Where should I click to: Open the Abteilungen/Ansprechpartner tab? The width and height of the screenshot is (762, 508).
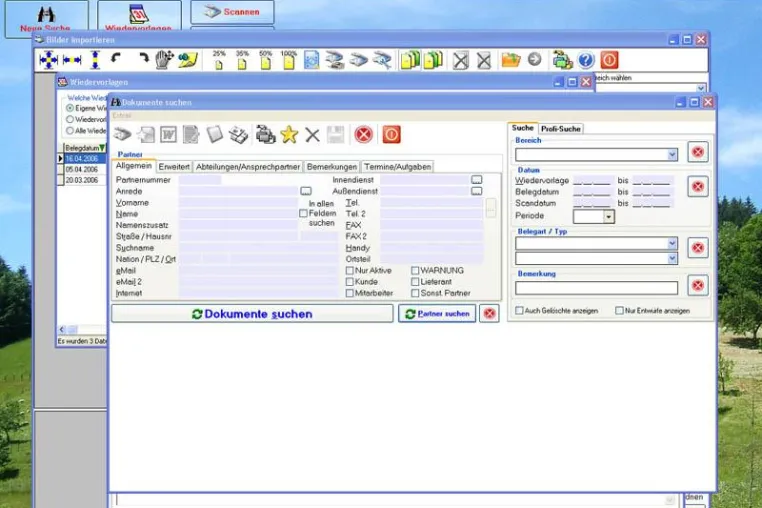pos(248,167)
